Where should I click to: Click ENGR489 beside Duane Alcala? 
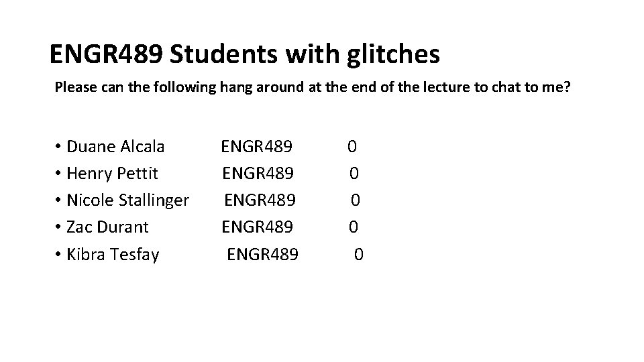tap(257, 146)
